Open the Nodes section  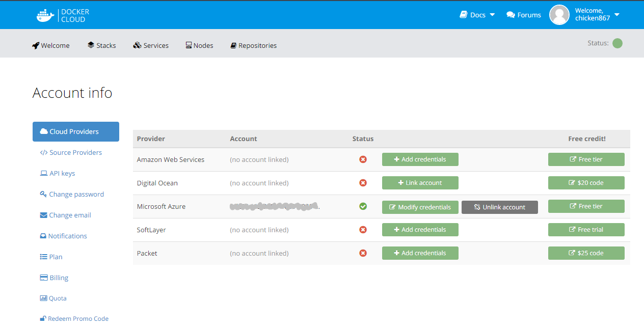click(x=199, y=45)
